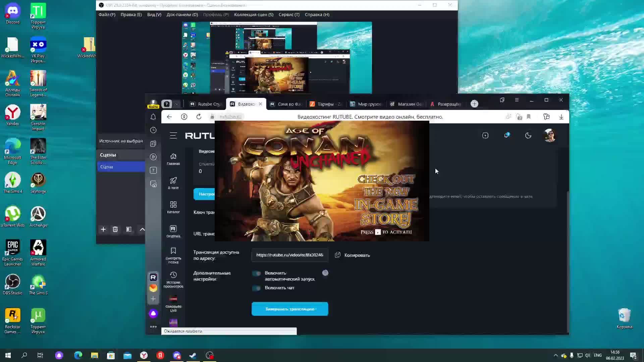
Task: Show hidden system tray icons
Action: click(555, 355)
